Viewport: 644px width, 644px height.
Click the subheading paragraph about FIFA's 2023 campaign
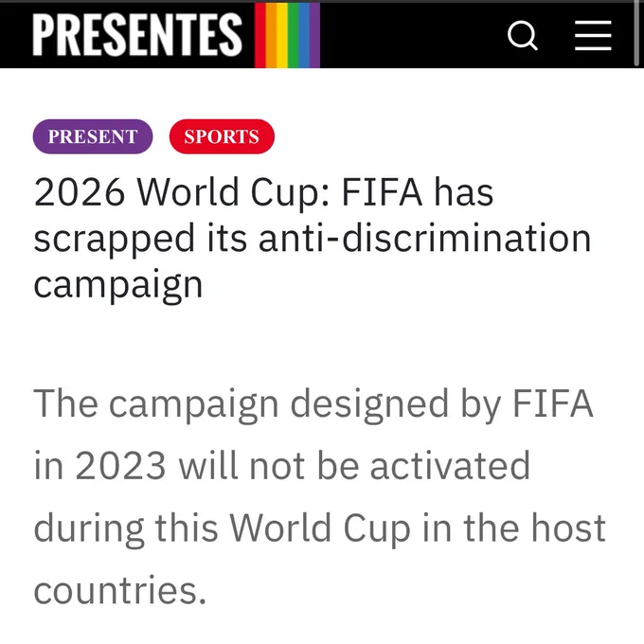tap(319, 497)
